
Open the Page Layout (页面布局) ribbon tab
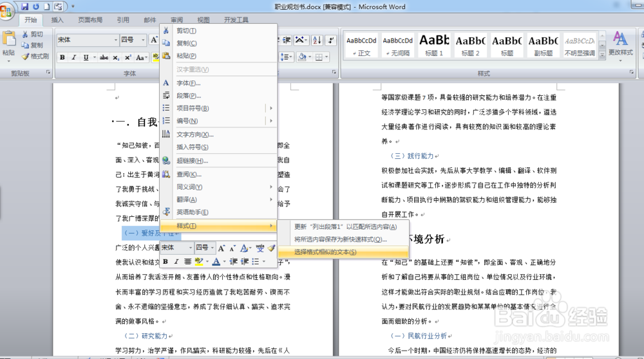tap(90, 20)
